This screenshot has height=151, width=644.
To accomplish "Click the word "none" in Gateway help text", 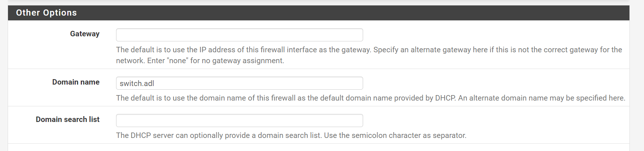I will (178, 61).
